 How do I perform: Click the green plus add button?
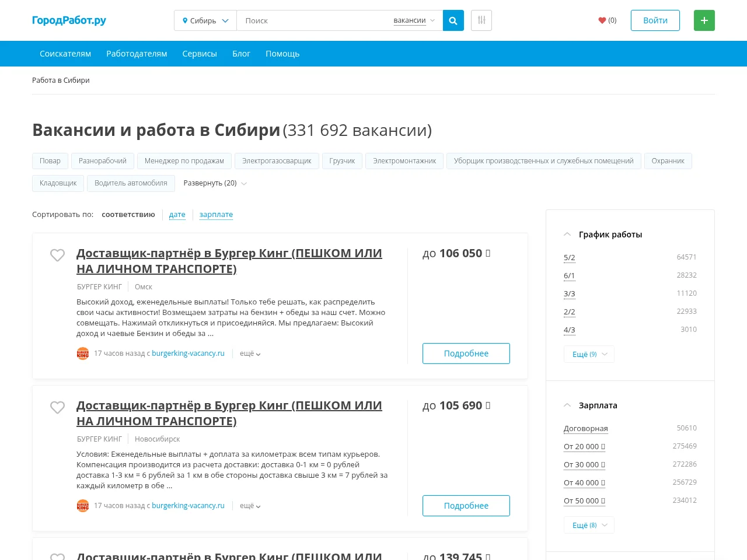coord(704,20)
